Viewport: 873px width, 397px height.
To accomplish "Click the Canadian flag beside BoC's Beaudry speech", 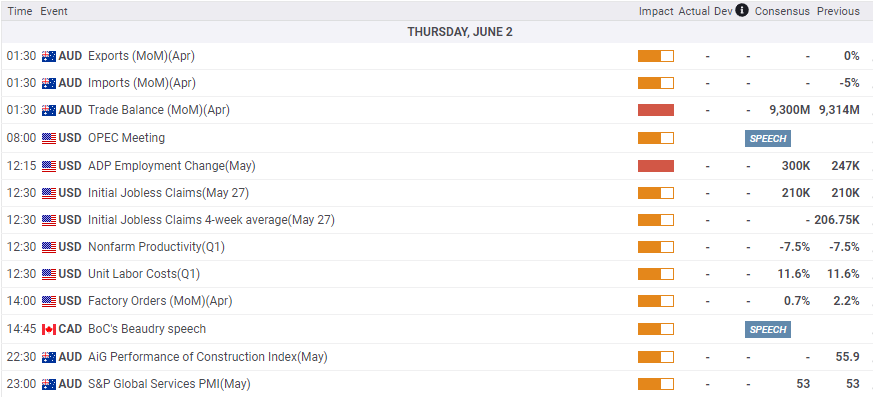I will tap(49, 329).
